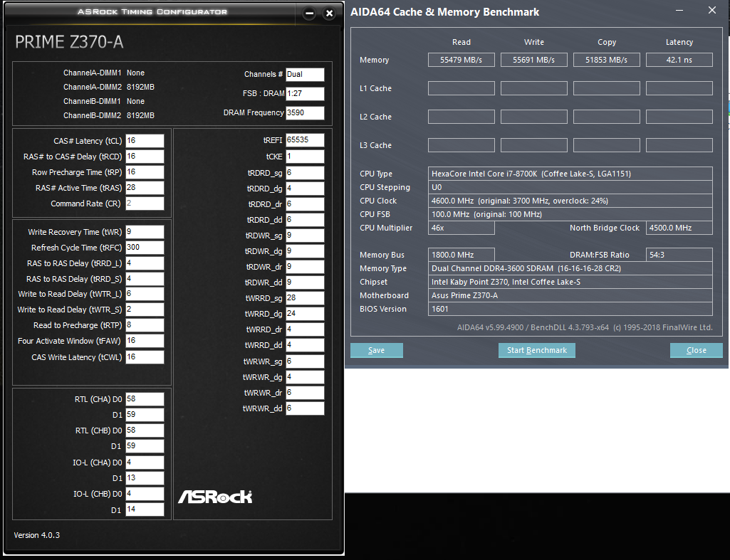
Task: Click the tRDRD_sg value field
Action: pos(305,173)
